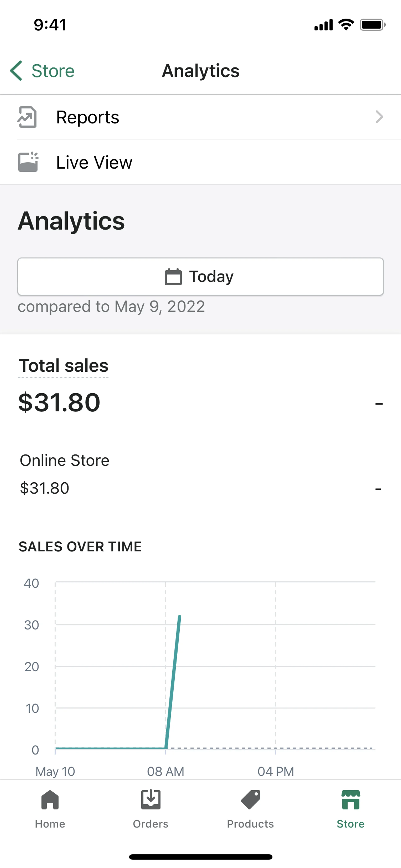The width and height of the screenshot is (401, 868).
Task: Tap the Live View icon
Action: (x=28, y=162)
